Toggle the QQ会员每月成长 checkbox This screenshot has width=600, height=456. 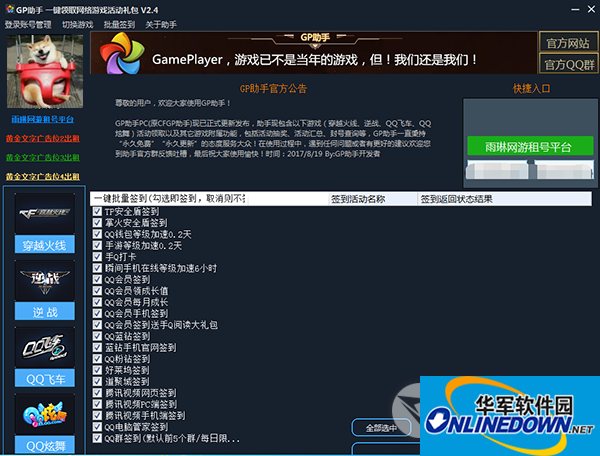(x=97, y=302)
